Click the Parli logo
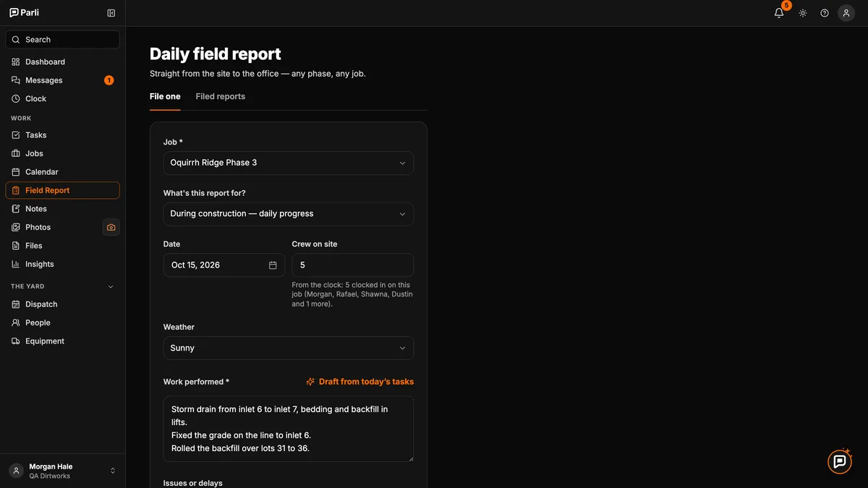The image size is (868, 488). [x=25, y=12]
